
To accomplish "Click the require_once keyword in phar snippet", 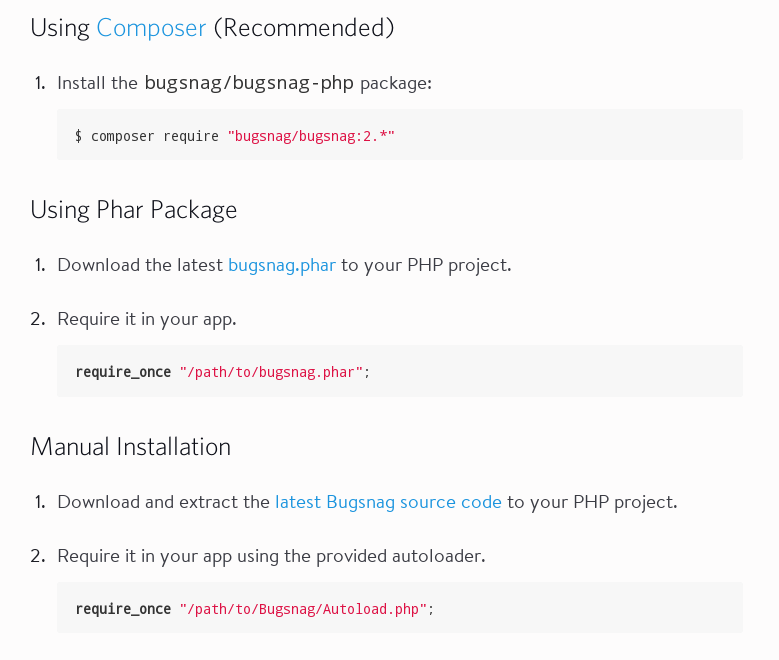I will tap(123, 372).
